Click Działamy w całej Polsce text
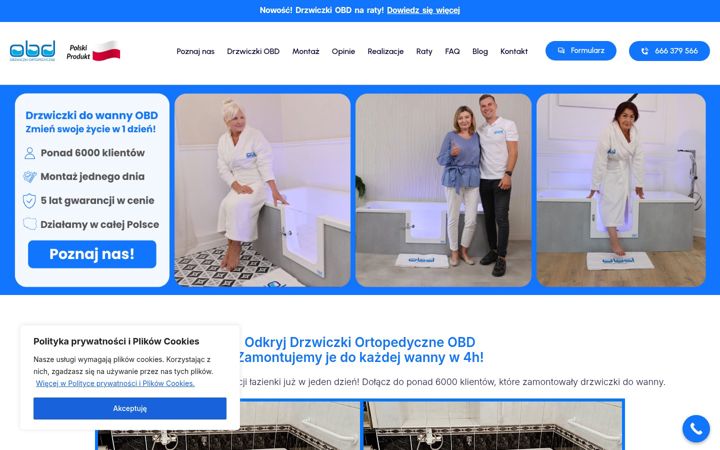This screenshot has height=450, width=720. coord(100,225)
